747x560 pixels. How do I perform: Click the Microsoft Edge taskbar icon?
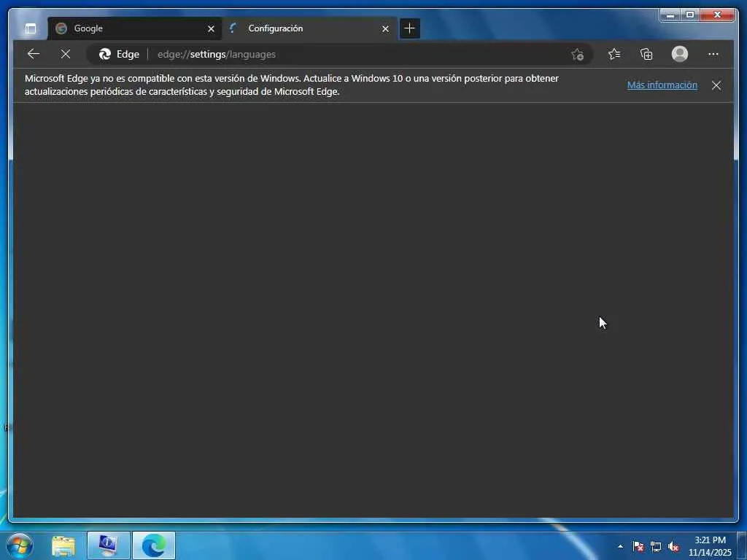pyautogui.click(x=153, y=545)
